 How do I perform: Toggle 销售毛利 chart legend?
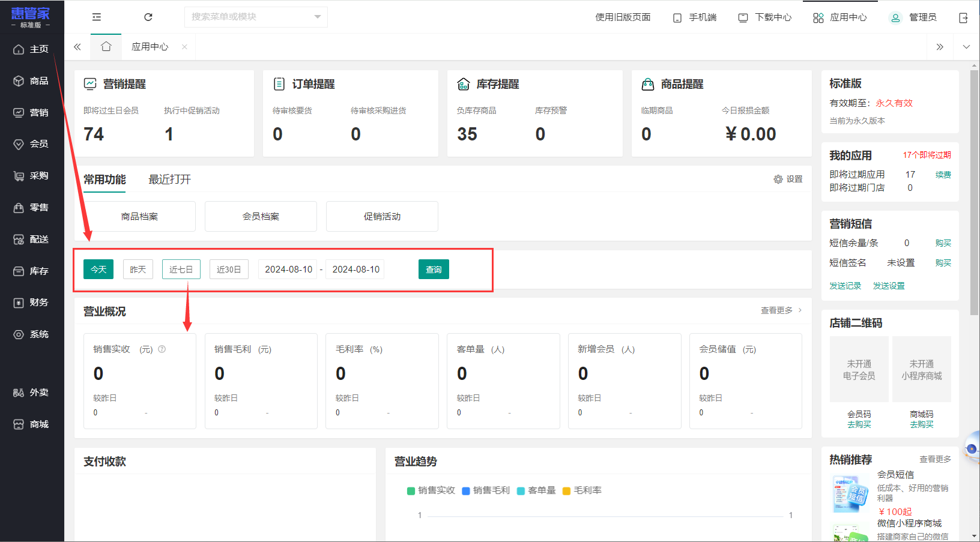point(486,490)
